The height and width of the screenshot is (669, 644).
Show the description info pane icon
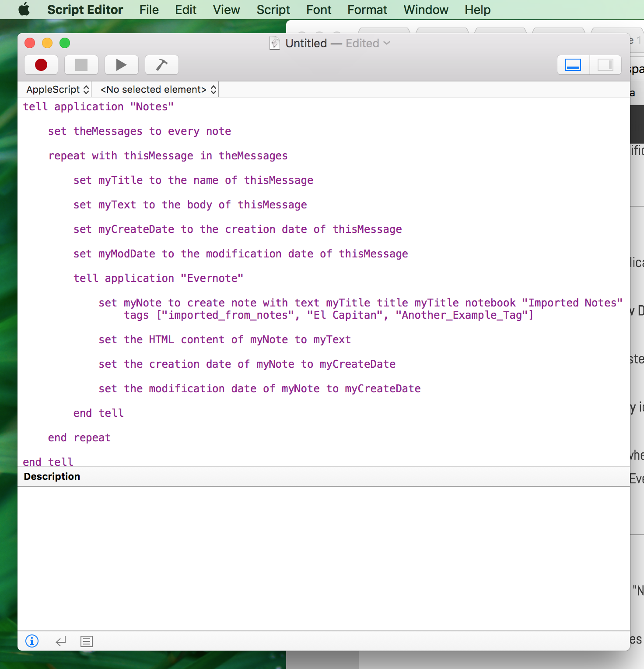pyautogui.click(x=32, y=641)
